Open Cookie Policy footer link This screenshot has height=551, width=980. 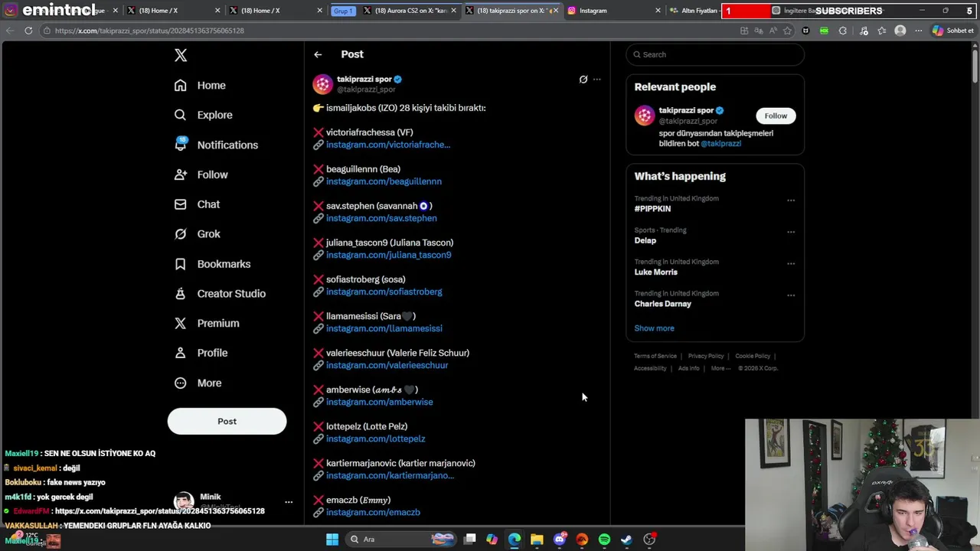pos(753,356)
